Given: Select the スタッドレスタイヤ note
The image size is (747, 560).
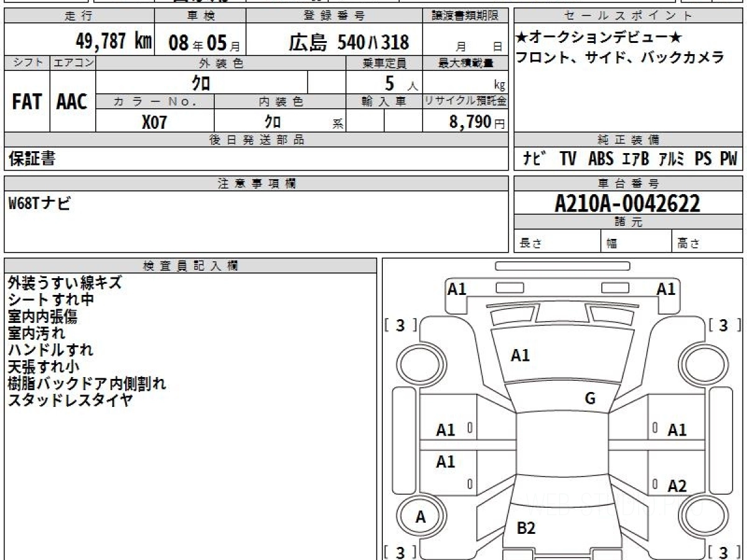Looking at the screenshot, I should [x=70, y=401].
